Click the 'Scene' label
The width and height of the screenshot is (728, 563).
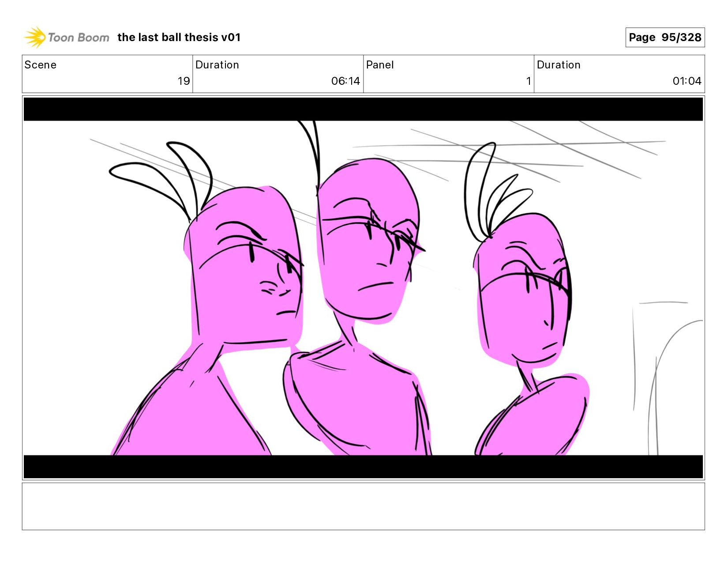pyautogui.click(x=41, y=65)
